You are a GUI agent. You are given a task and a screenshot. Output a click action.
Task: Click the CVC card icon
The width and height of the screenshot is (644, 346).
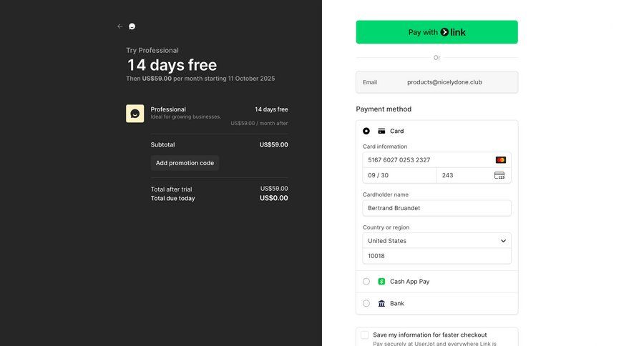click(499, 175)
